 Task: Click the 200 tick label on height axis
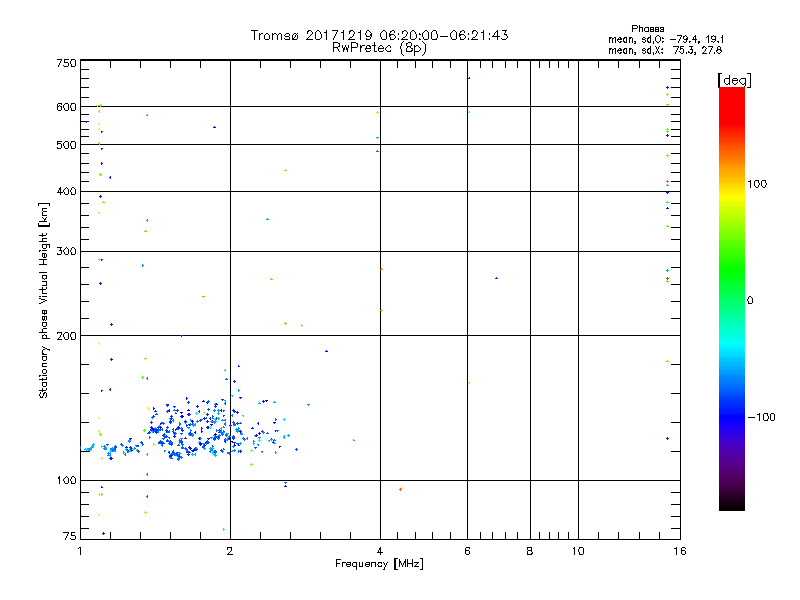[x=66, y=336]
